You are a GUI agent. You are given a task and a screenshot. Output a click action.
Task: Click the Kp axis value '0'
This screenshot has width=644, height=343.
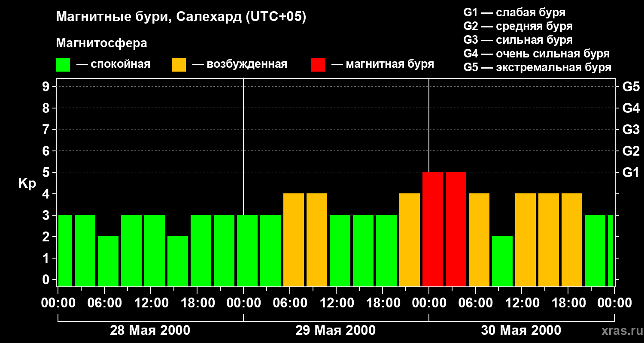pyautogui.click(x=47, y=280)
